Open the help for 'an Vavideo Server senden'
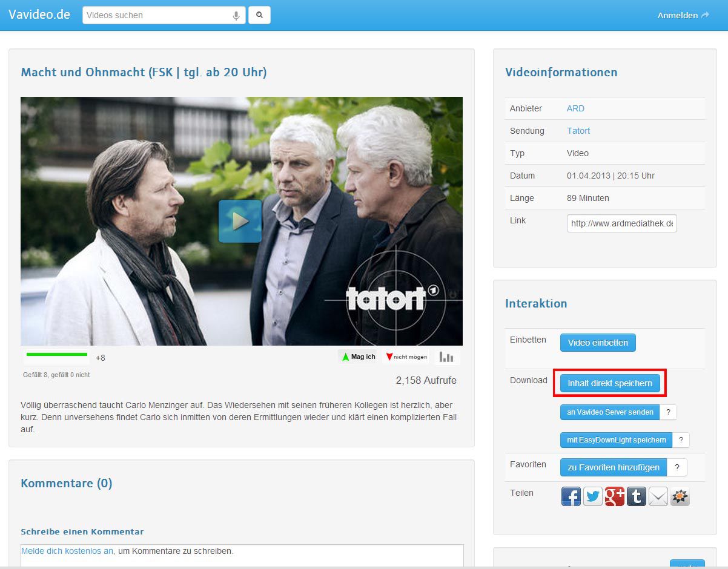This screenshot has width=728, height=569. coord(669,412)
